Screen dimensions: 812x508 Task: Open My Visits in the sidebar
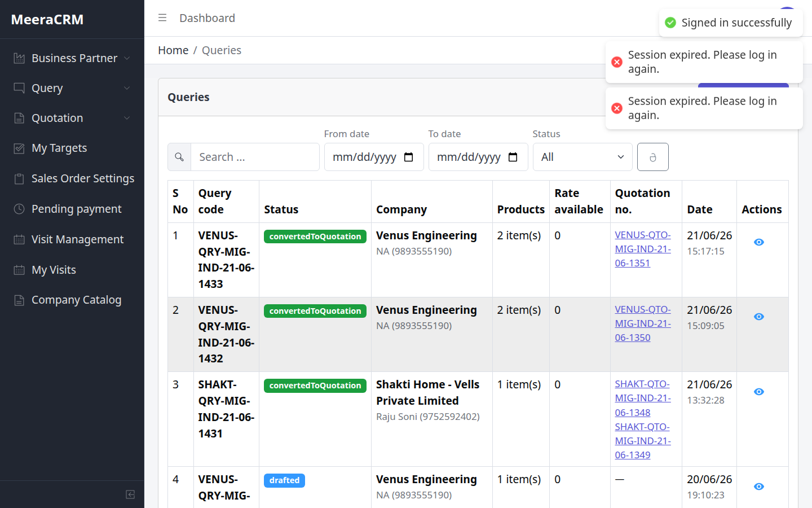(72, 270)
